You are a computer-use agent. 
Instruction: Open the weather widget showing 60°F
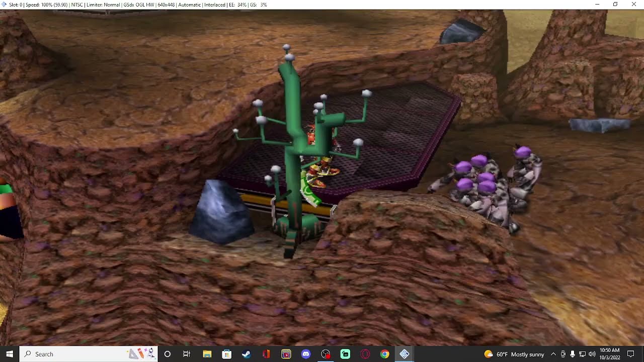tap(514, 354)
